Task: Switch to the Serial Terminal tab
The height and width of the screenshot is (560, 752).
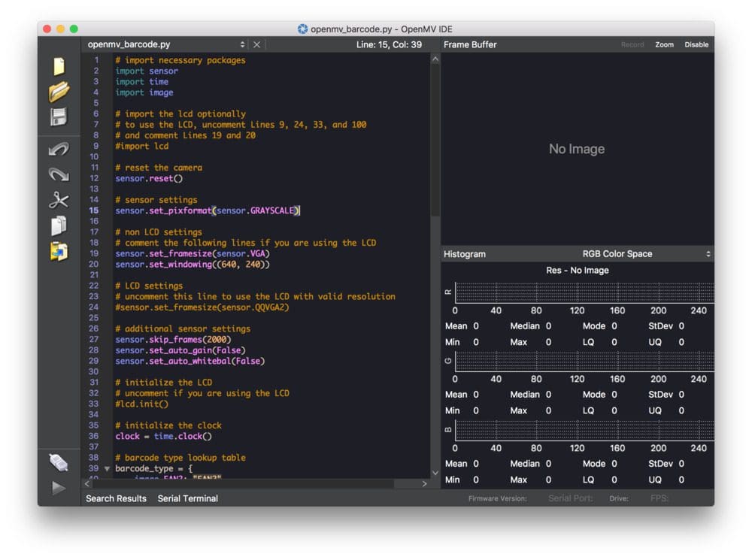Action: coord(187,498)
